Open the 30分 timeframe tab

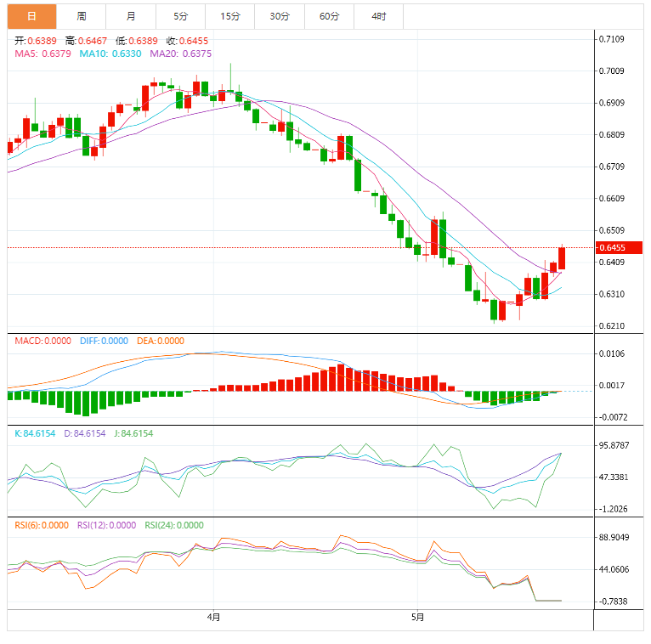[x=280, y=16]
